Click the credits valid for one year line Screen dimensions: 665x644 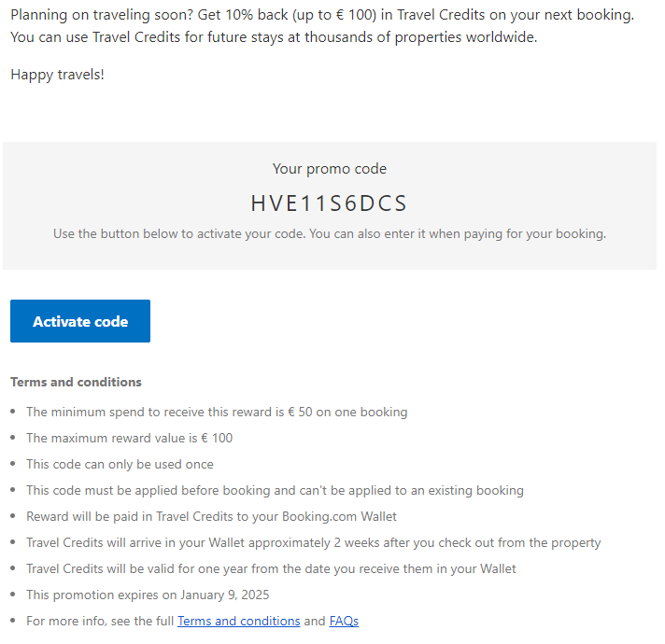point(271,568)
